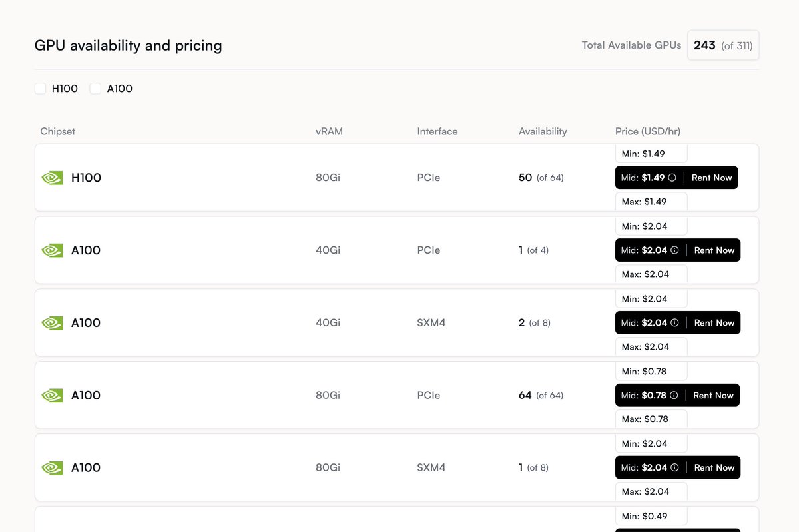
Task: Open info icon on A100 40Gi PCIe price
Action: click(674, 250)
